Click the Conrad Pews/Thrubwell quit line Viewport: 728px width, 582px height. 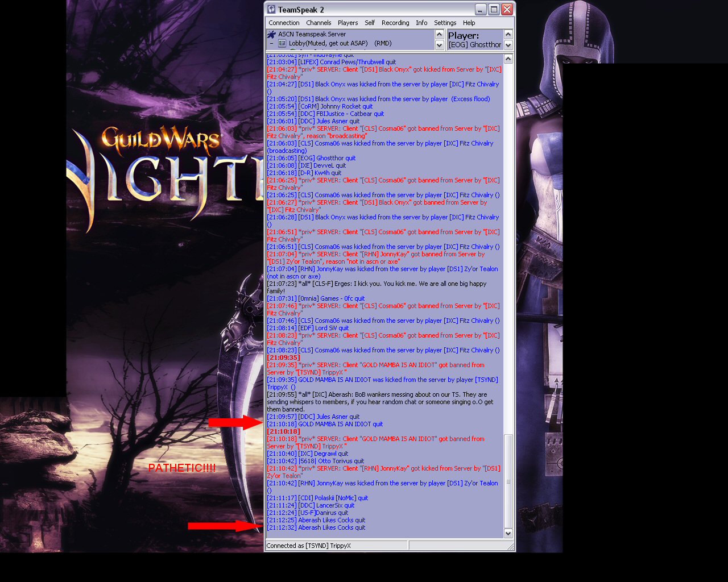coord(332,62)
